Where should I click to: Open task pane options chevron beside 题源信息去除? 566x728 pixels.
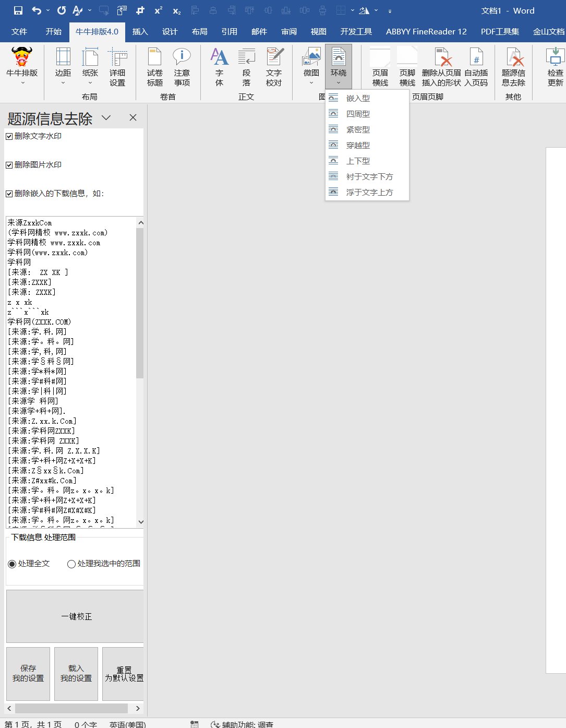tap(106, 118)
